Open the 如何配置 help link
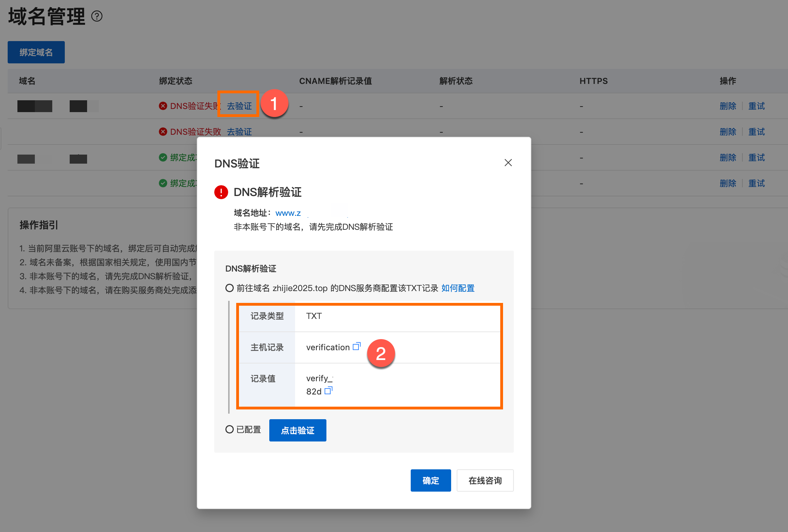The image size is (788, 532). (x=458, y=288)
